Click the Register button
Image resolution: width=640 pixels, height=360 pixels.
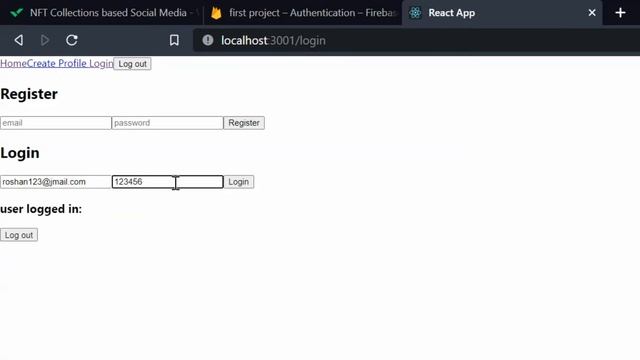tap(244, 123)
